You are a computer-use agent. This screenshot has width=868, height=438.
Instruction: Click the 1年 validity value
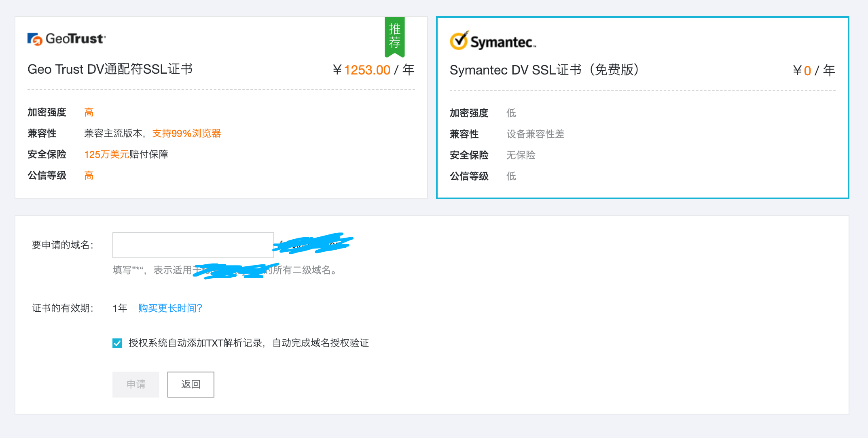click(120, 308)
